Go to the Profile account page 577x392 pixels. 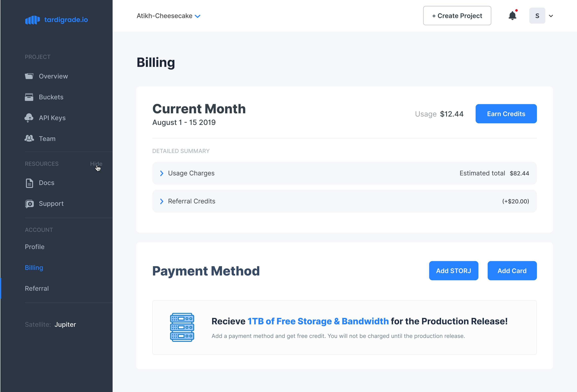click(35, 247)
